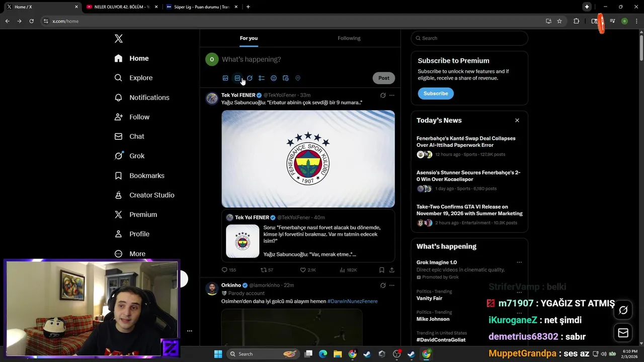Open the more menu on the Tek Yol FENER post

pos(392,95)
